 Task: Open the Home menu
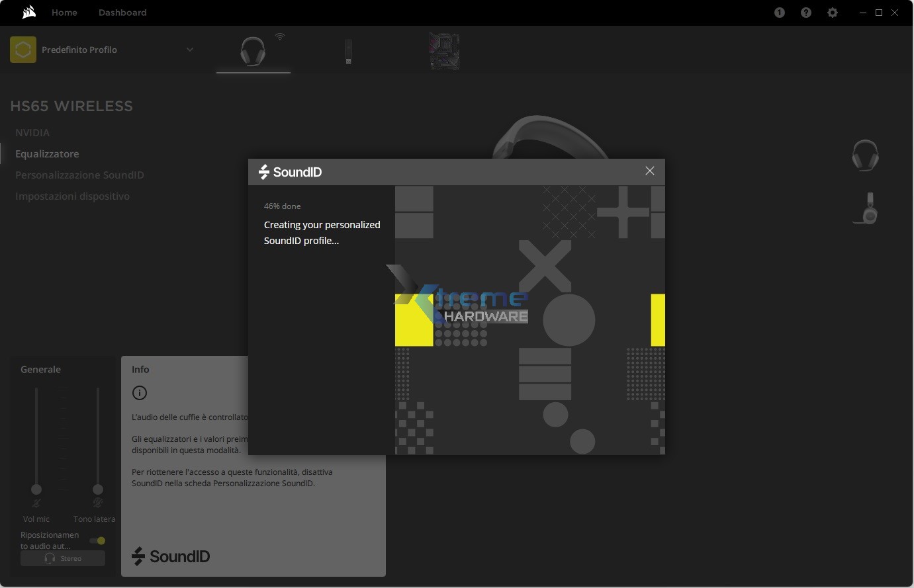click(64, 13)
